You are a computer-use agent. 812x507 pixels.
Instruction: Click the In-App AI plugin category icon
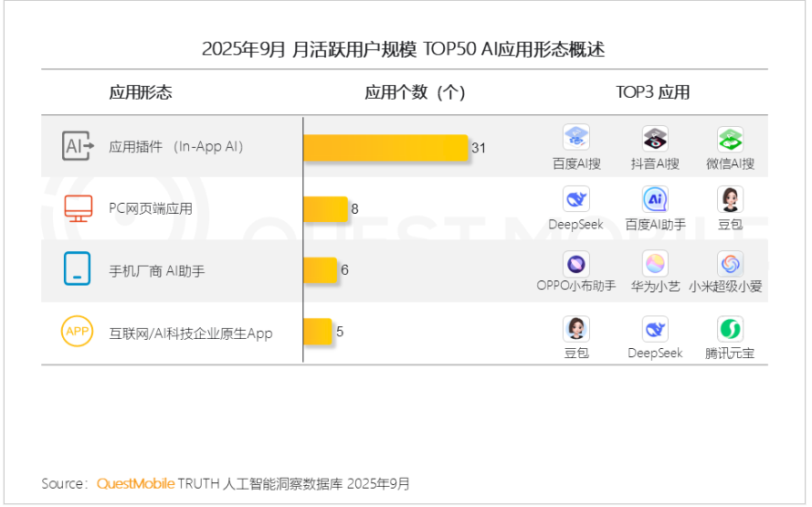[78, 146]
